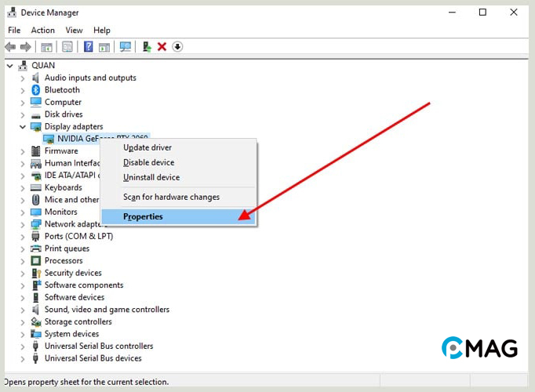Viewport: 535px width, 392px height.
Task: Click Scan for hardware changes monitor icon
Action: click(x=126, y=47)
